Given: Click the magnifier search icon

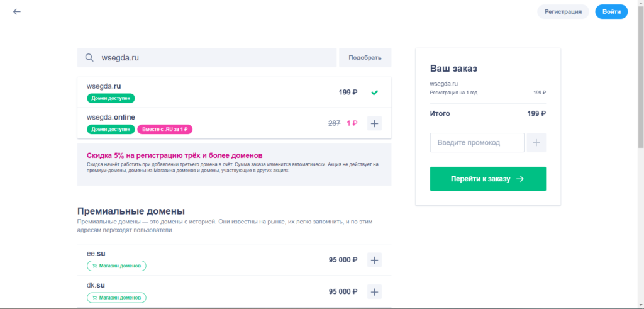Looking at the screenshot, I should point(89,57).
